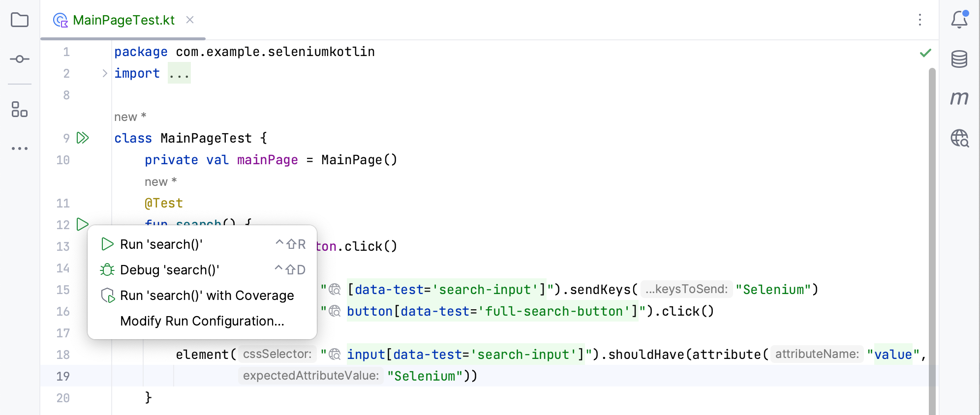
Task: Switch to the MainPageTest.kt tab
Action: (123, 20)
